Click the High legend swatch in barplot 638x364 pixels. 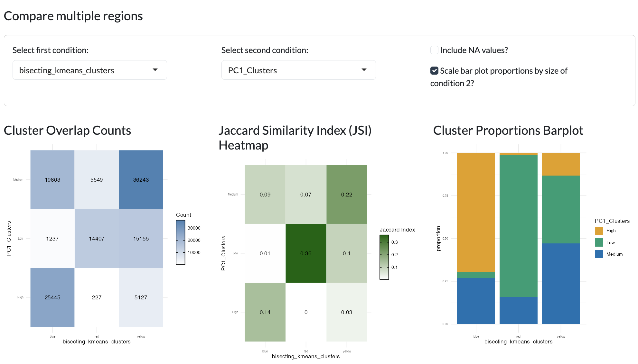599,231
